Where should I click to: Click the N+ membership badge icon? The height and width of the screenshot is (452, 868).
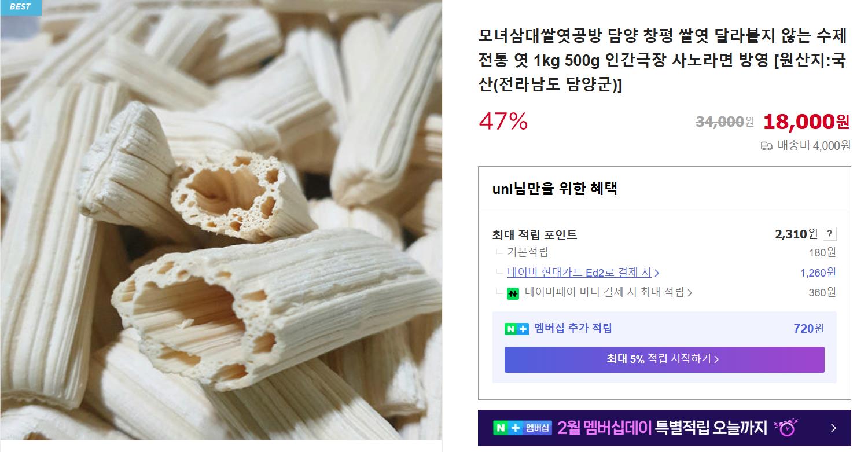point(516,329)
